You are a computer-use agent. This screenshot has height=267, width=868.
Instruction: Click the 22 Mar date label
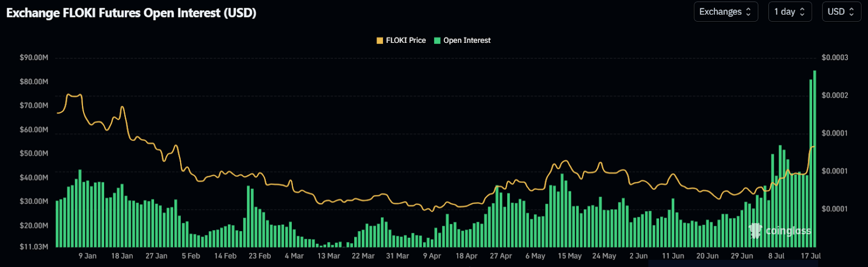tap(363, 256)
